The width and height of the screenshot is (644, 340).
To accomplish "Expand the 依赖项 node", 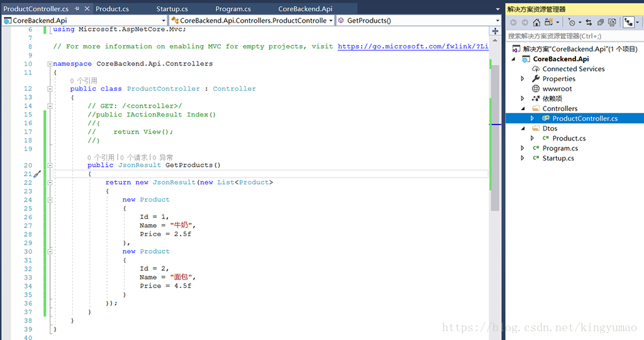I will 523,98.
